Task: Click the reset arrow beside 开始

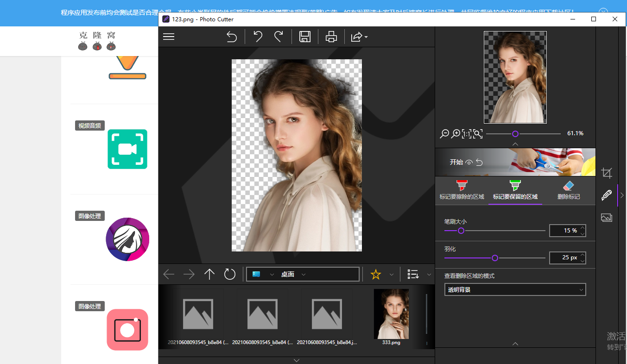Action: [479, 162]
